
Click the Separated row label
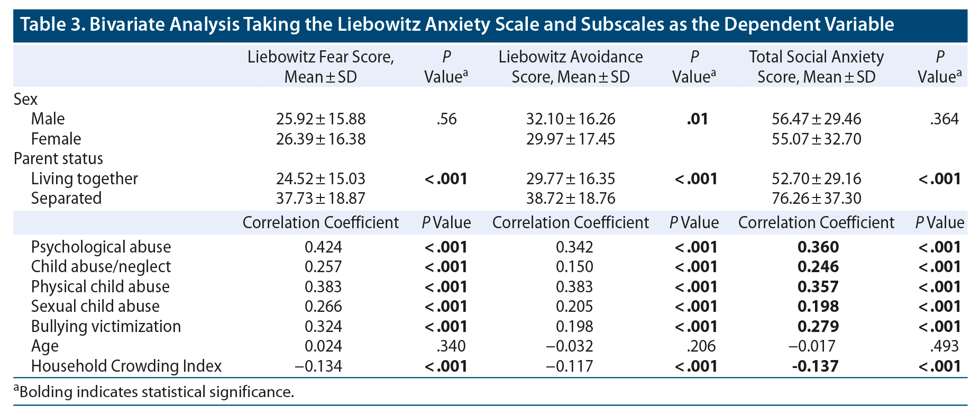[66, 198]
